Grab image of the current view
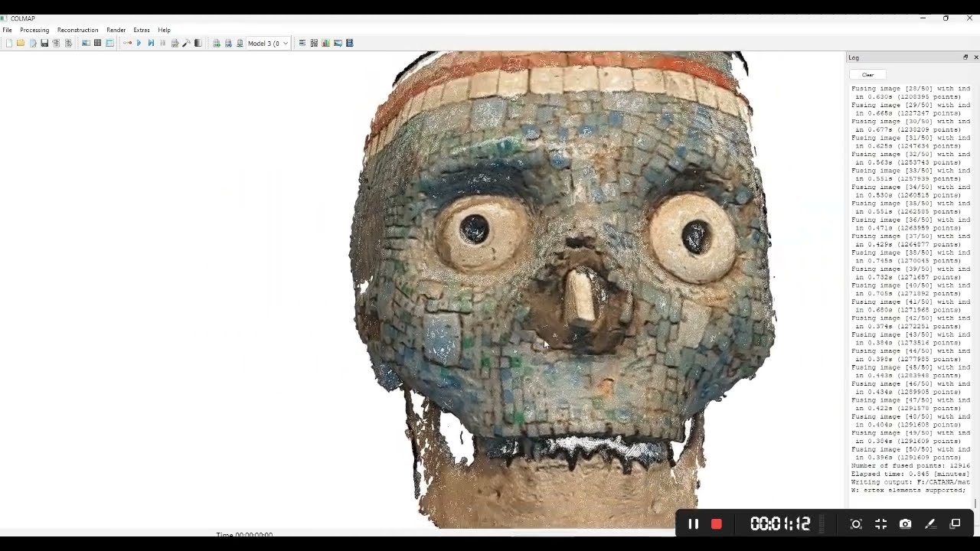 [338, 44]
